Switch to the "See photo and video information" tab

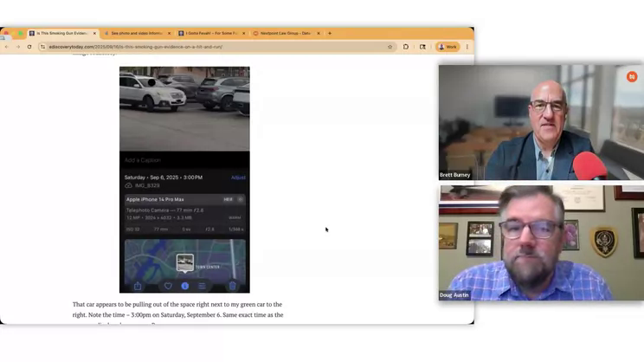(x=136, y=34)
